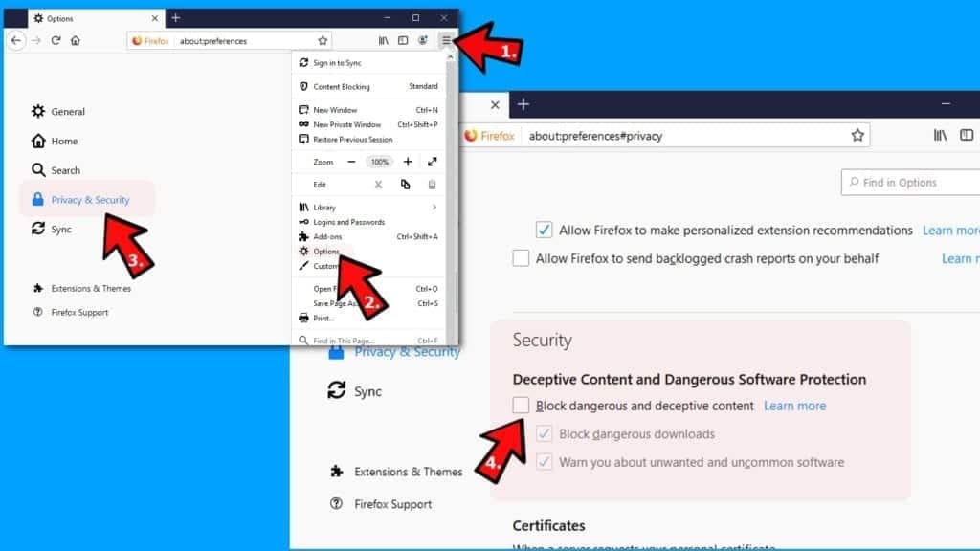
Task: Click the Cut scissors icon in Edit row
Action: click(x=378, y=185)
